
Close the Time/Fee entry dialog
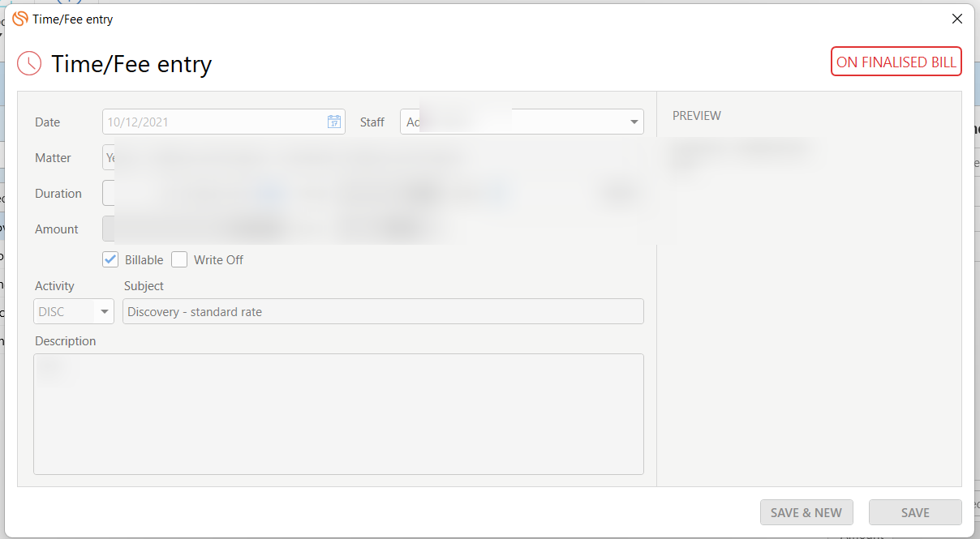pos(957,19)
